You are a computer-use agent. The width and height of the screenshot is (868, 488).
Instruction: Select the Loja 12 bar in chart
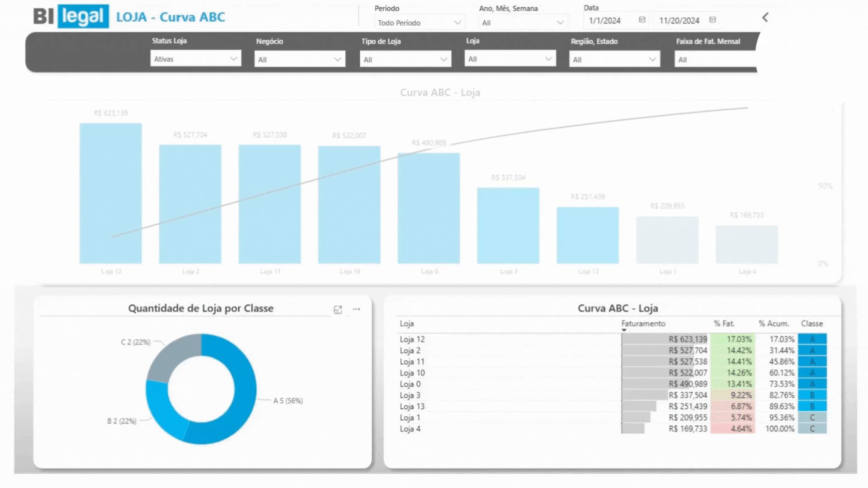click(x=110, y=193)
